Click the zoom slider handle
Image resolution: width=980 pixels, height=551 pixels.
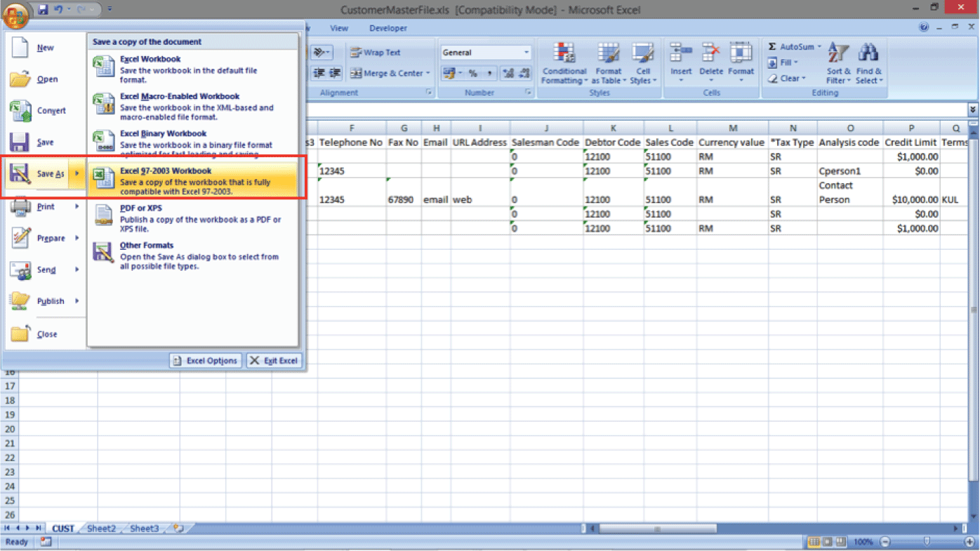tap(927, 542)
